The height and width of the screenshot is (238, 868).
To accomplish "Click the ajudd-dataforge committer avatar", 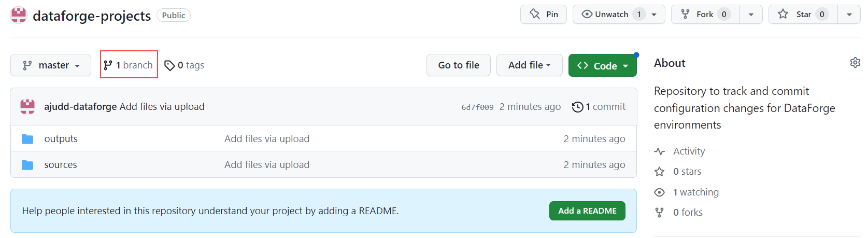I will pos(27,106).
